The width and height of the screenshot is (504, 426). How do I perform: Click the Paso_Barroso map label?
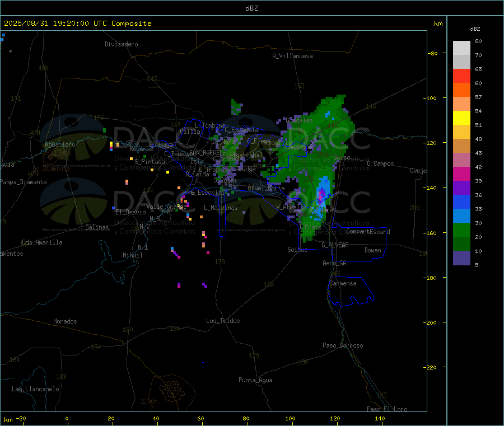[x=343, y=345]
